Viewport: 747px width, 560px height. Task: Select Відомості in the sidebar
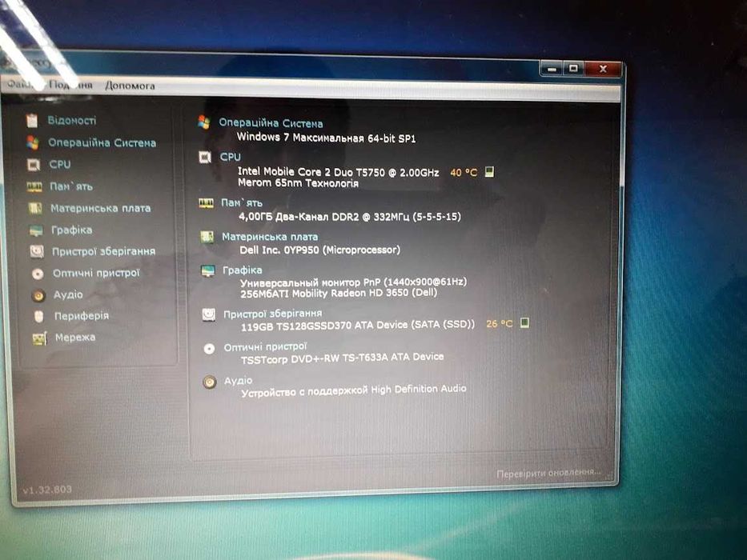point(72,121)
